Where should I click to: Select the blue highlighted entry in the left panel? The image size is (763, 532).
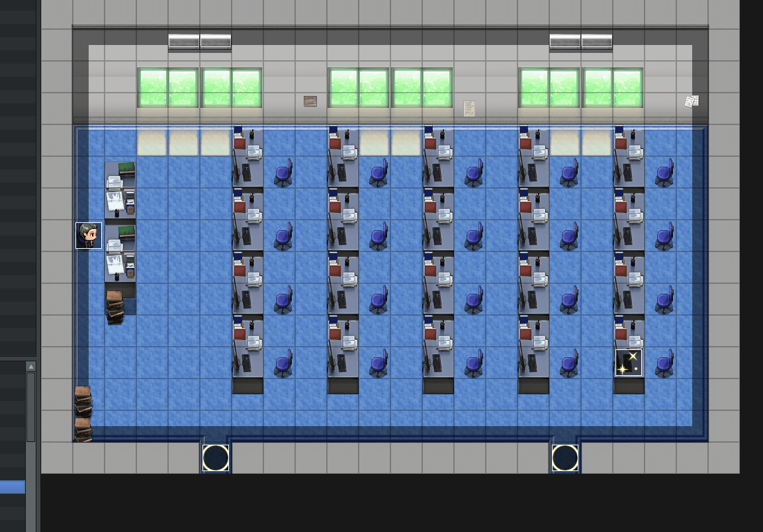coord(13,487)
